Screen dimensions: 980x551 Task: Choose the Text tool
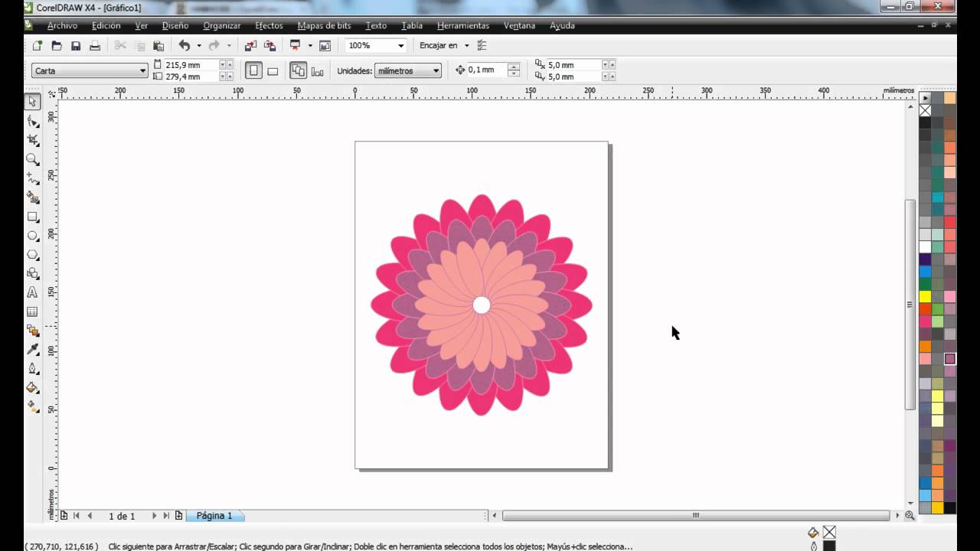[32, 292]
